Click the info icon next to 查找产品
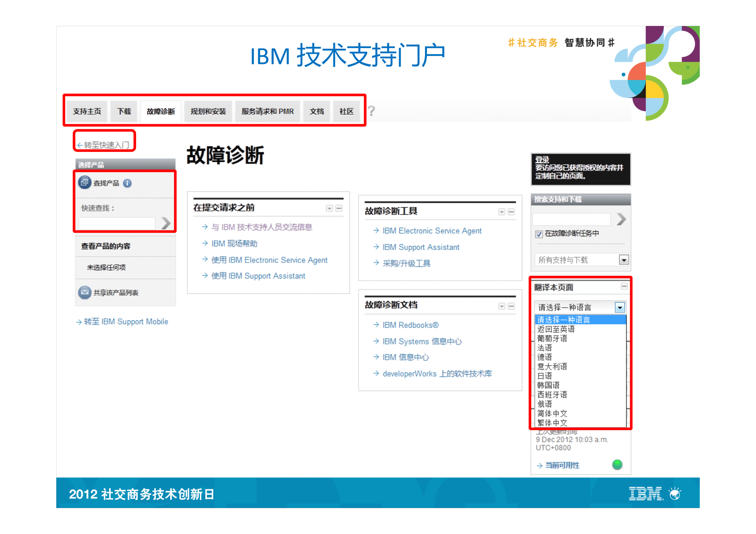 pyautogui.click(x=127, y=183)
